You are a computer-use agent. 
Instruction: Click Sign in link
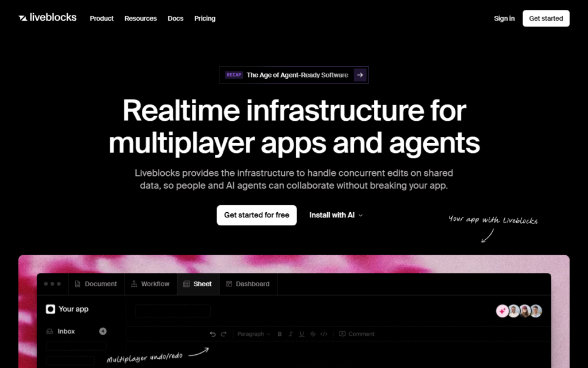(x=504, y=18)
